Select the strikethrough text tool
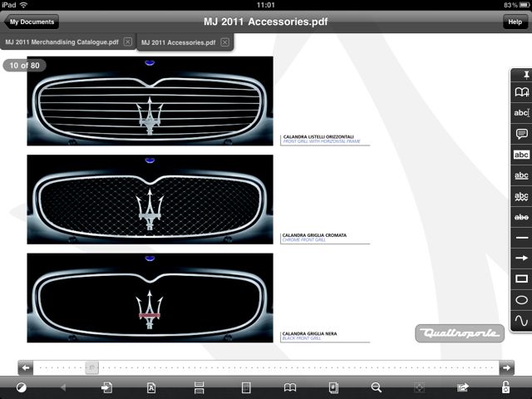Image resolution: width=532 pixels, height=399 pixels. pyautogui.click(x=521, y=217)
